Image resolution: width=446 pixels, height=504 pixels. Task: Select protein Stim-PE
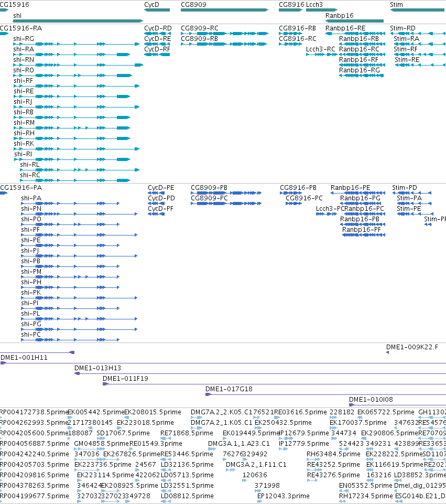(415, 214)
